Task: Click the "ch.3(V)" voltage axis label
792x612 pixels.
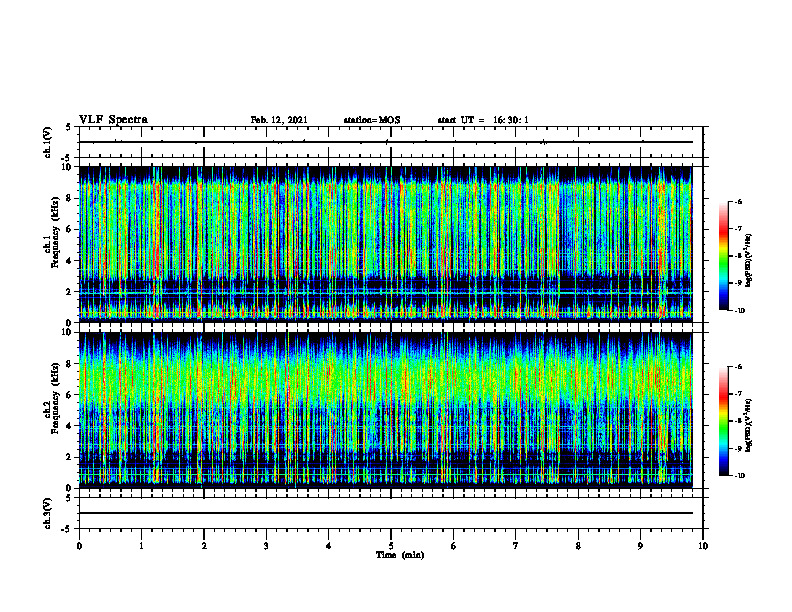Action: pyautogui.click(x=48, y=513)
